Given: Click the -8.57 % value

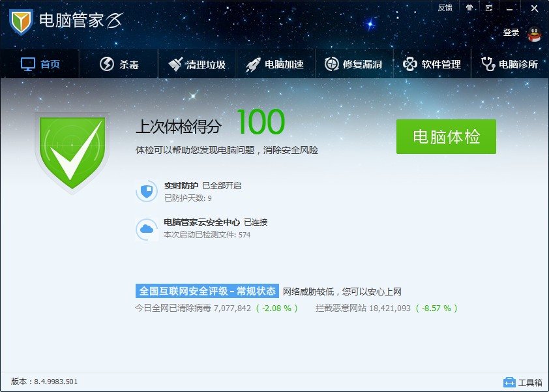Looking at the screenshot, I should [x=436, y=309].
